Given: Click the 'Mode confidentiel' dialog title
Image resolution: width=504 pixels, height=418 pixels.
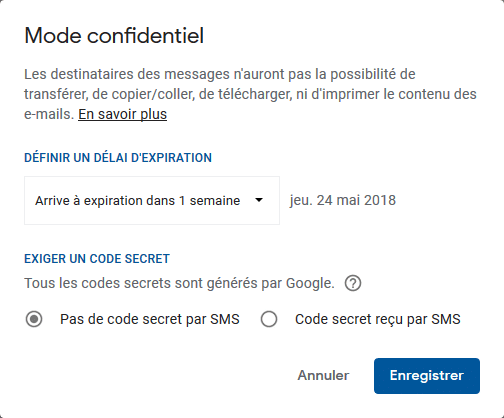Looking at the screenshot, I should pyautogui.click(x=114, y=35).
